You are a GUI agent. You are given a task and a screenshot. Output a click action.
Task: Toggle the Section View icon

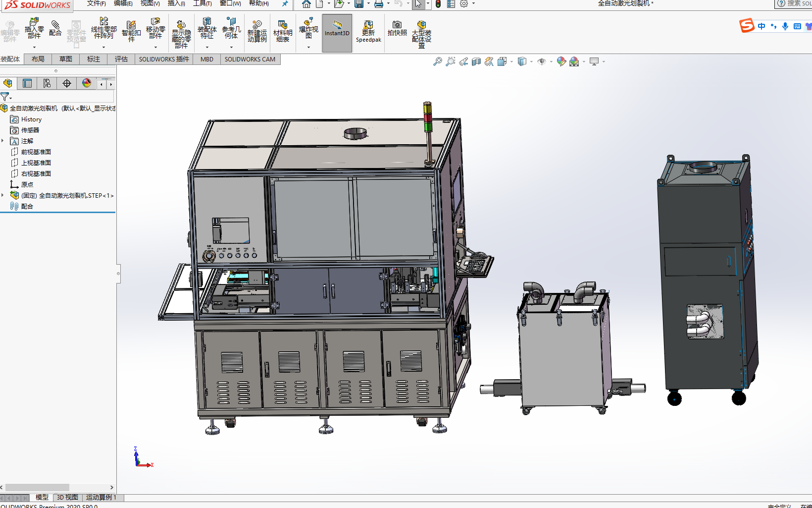point(476,61)
